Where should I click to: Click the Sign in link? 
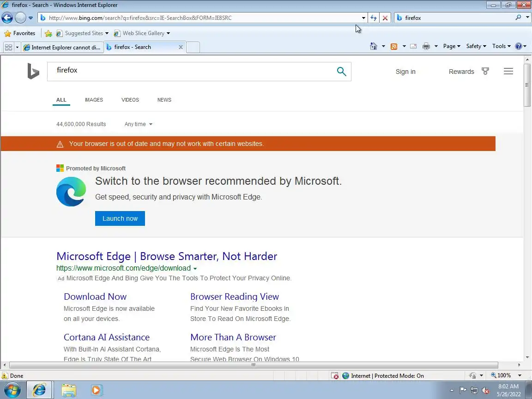pyautogui.click(x=405, y=72)
